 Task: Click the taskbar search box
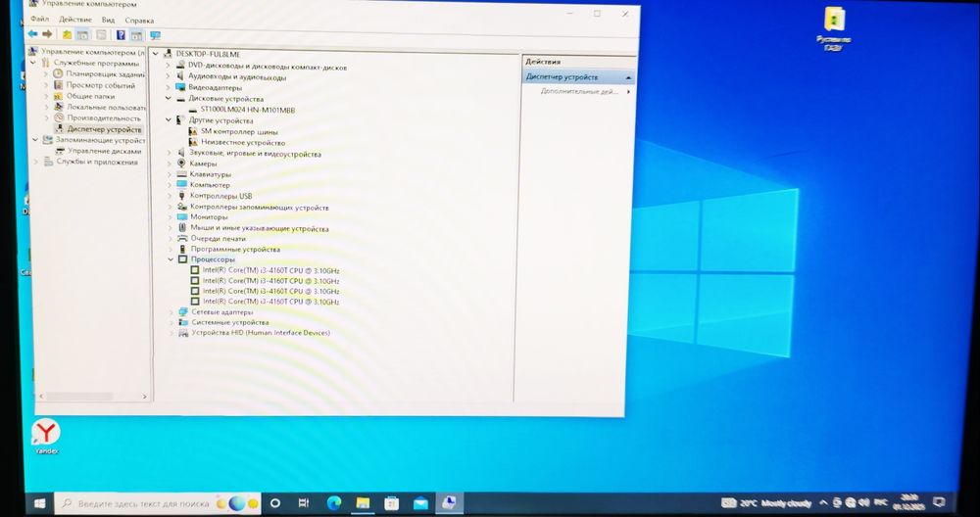tap(158, 502)
